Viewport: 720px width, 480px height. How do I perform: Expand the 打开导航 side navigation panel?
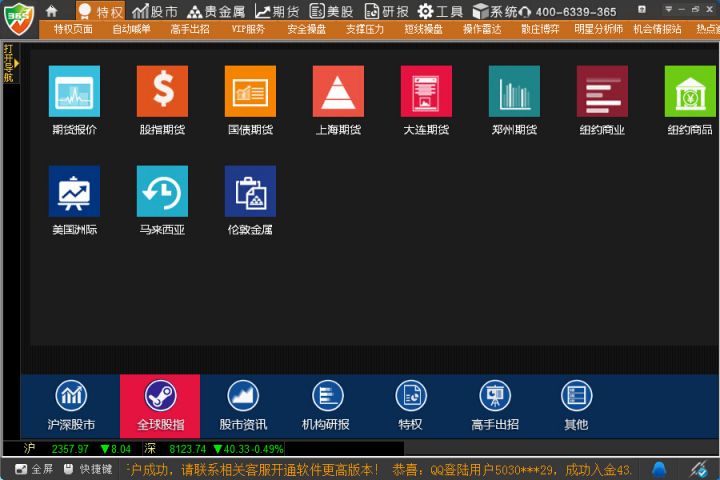[x=9, y=63]
